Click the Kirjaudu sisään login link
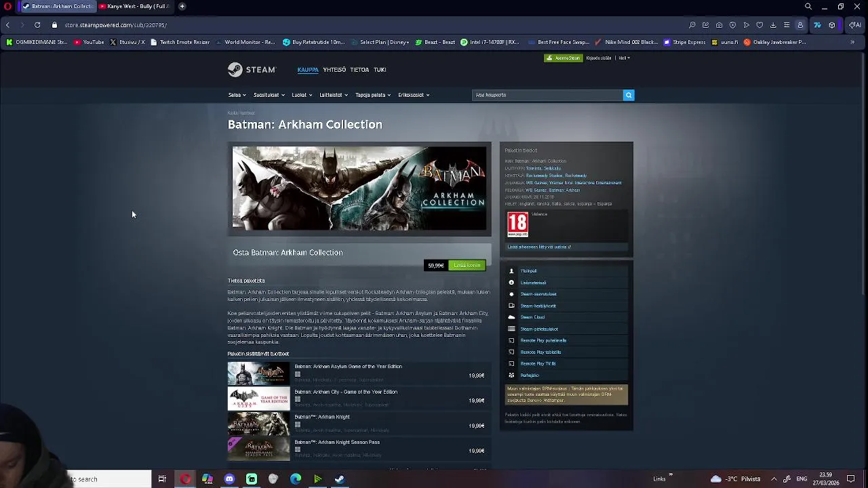Viewport: 868px width, 488px height. [599, 58]
